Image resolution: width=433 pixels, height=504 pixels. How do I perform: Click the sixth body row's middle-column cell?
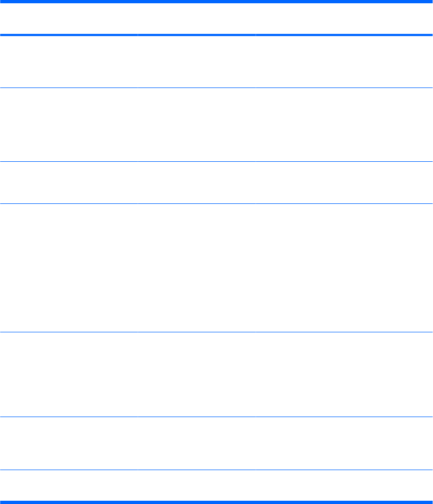pos(197,444)
